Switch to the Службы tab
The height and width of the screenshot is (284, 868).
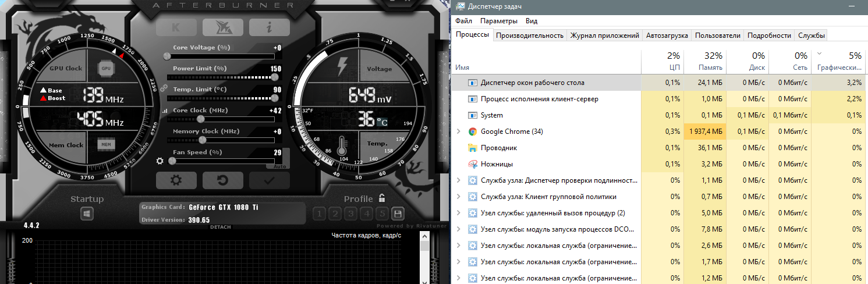coord(812,35)
